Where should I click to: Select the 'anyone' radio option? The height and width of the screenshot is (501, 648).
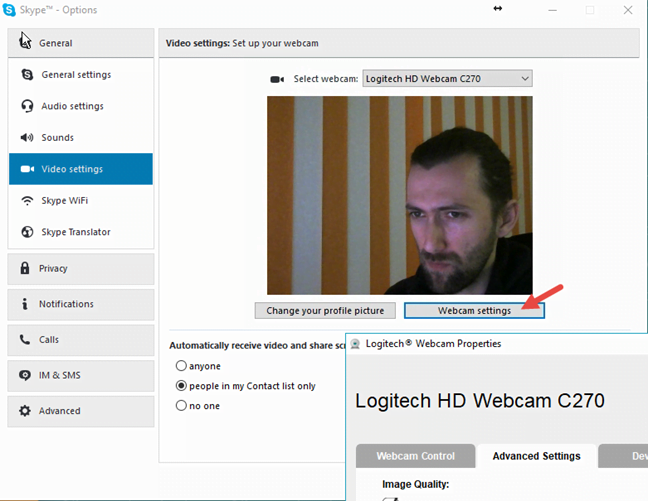(181, 366)
